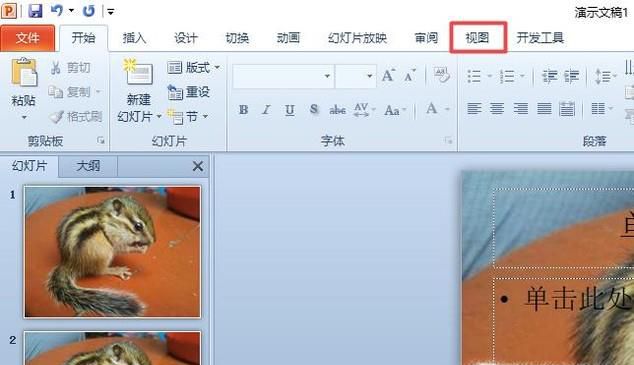Close the slides thumbnail pane
634x365 pixels.
[198, 166]
